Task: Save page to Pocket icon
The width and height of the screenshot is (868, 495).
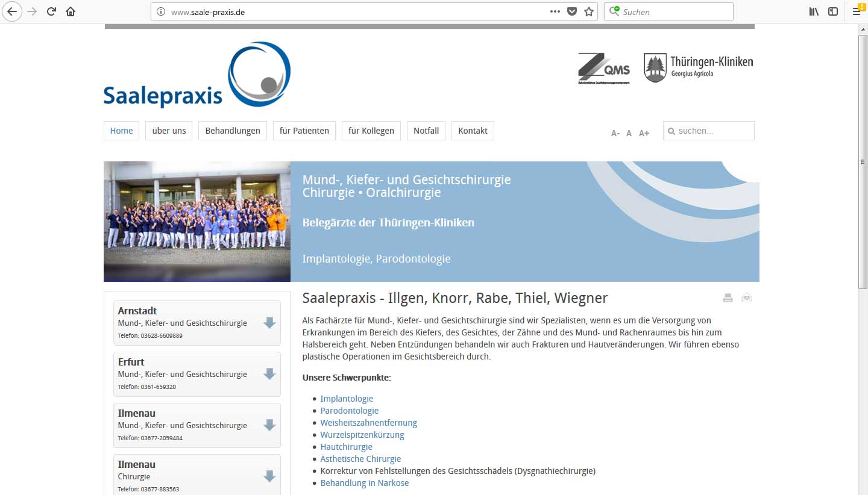Action: tap(572, 11)
